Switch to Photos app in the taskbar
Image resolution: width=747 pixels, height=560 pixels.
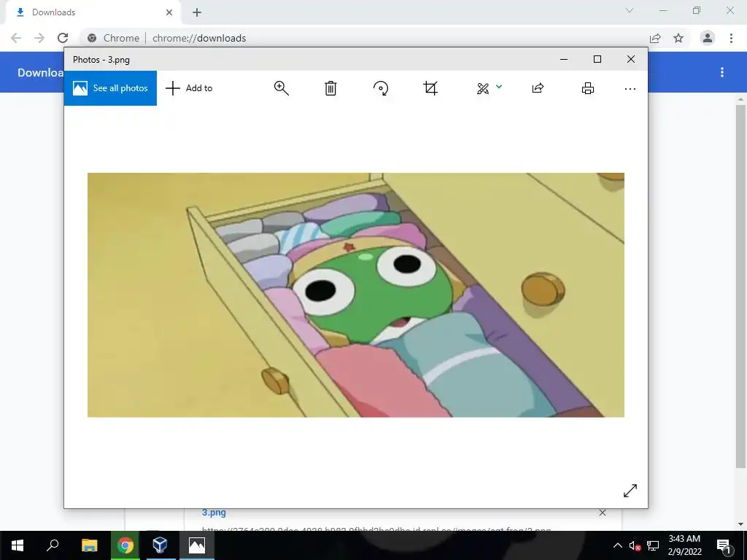click(197, 545)
